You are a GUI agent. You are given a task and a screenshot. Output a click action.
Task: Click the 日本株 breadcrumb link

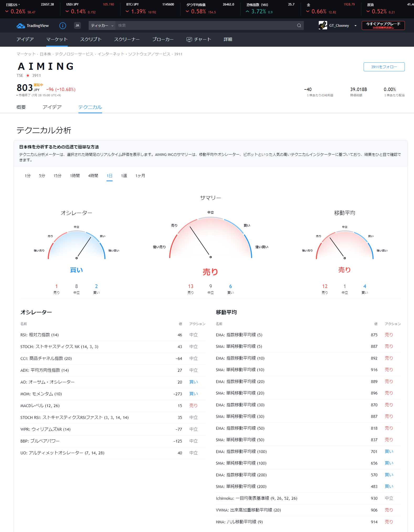click(45, 54)
